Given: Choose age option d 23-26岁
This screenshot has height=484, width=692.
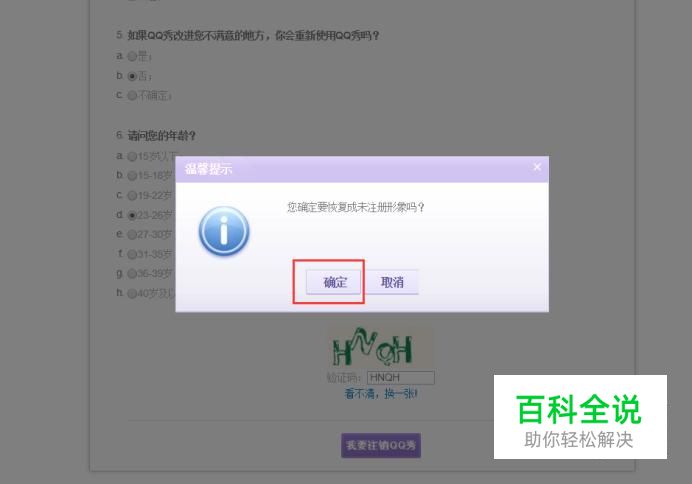Looking at the screenshot, I should pyautogui.click(x=132, y=215).
